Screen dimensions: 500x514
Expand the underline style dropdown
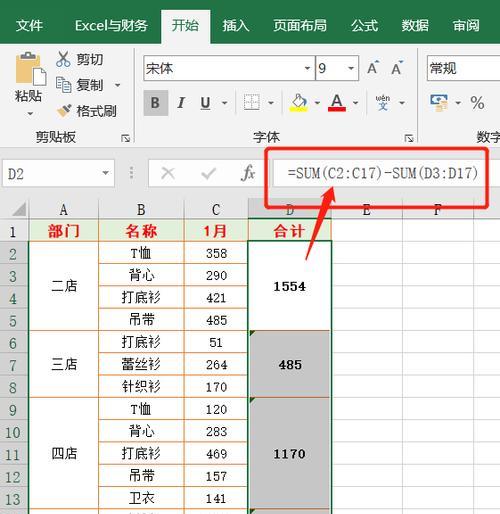[x=225, y=103]
